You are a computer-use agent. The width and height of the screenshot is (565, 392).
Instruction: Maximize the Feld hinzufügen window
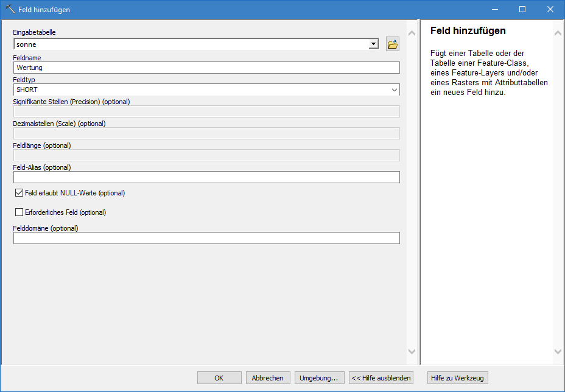522,9
